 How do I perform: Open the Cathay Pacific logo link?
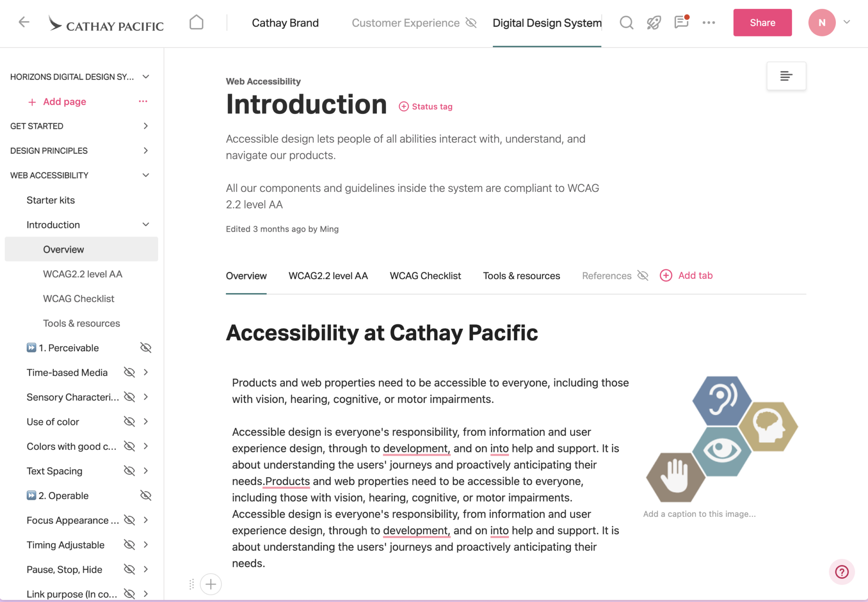tap(106, 24)
